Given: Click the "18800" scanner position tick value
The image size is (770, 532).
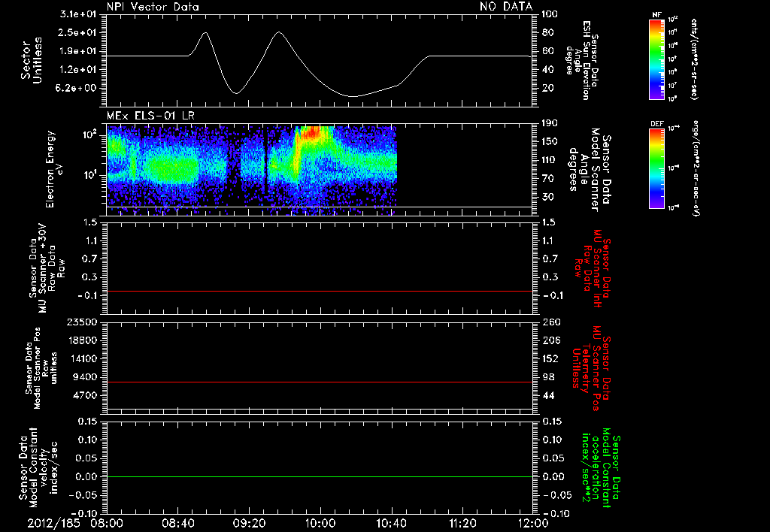Looking at the screenshot, I should 82,340.
